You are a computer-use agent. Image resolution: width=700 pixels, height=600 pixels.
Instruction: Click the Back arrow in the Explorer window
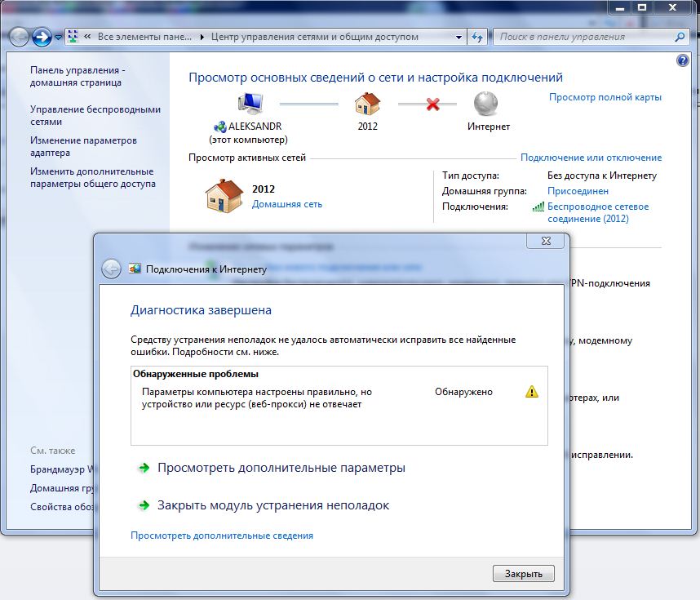click(20, 37)
